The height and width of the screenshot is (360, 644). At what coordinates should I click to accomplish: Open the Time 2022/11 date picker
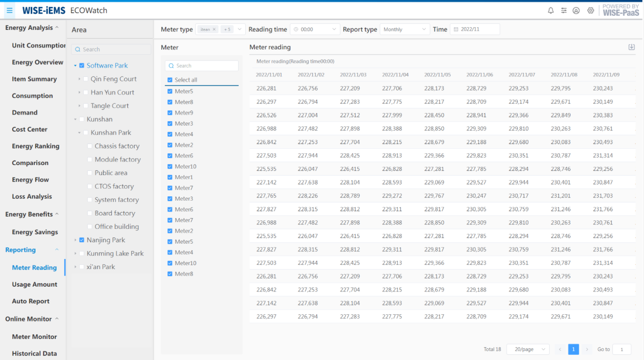point(475,29)
